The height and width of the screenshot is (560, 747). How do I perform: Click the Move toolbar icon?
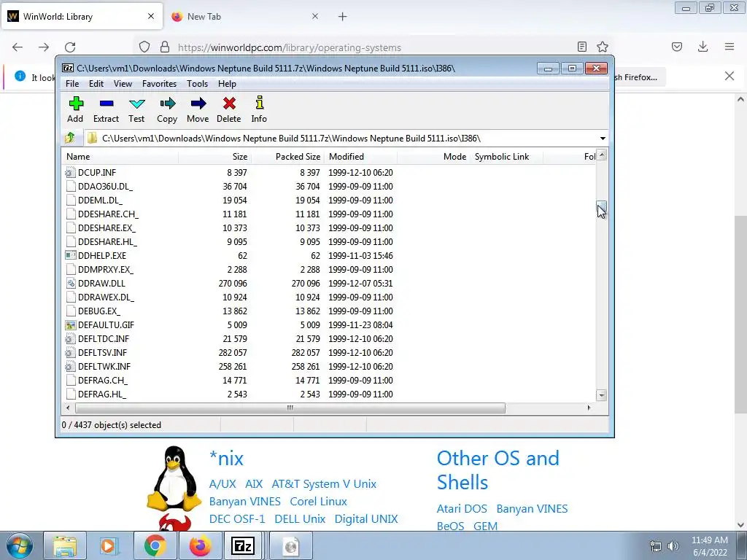pos(198,109)
